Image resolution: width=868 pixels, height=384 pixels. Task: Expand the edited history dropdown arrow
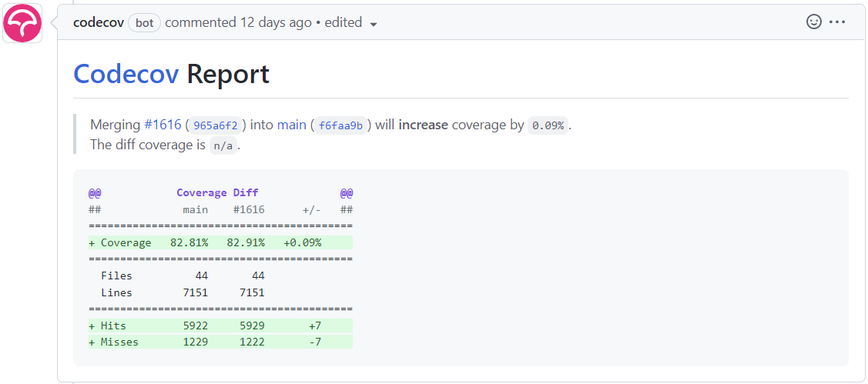click(374, 25)
